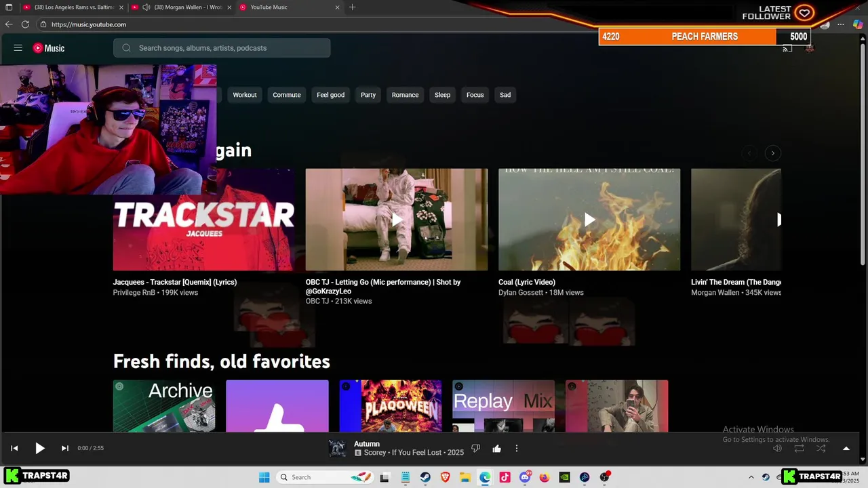This screenshot has width=868, height=488.
Task: Select the Sleep mood chip
Action: tap(442, 95)
